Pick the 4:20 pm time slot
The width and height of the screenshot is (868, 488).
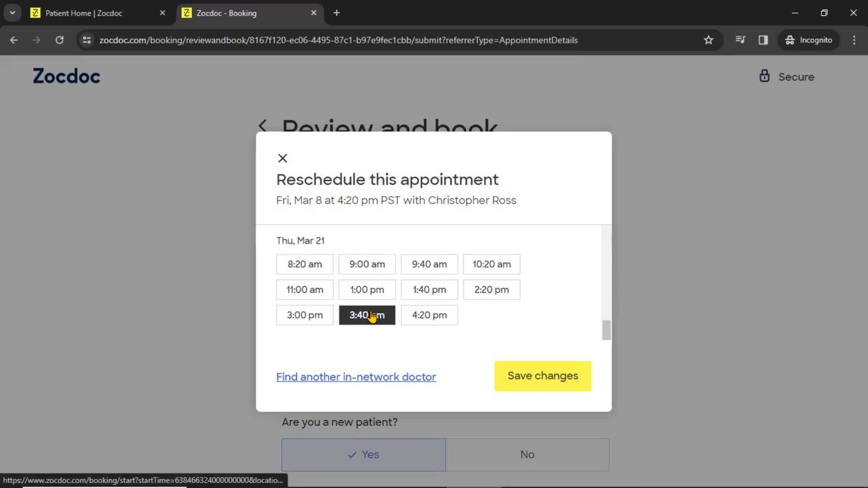(x=429, y=315)
